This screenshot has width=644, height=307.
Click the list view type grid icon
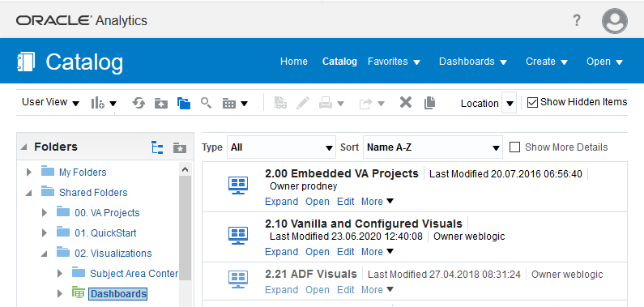228,104
